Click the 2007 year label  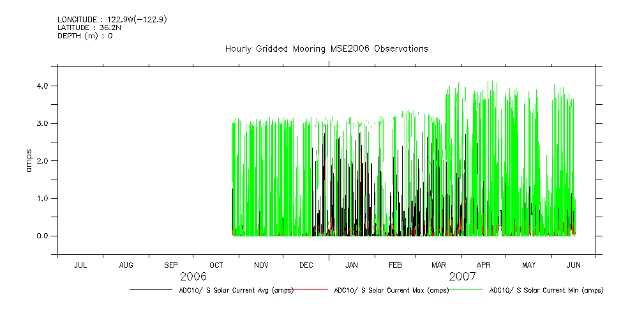(x=463, y=277)
